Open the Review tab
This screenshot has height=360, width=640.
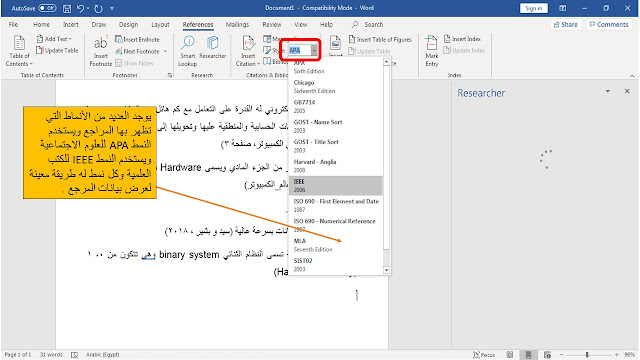tap(272, 24)
